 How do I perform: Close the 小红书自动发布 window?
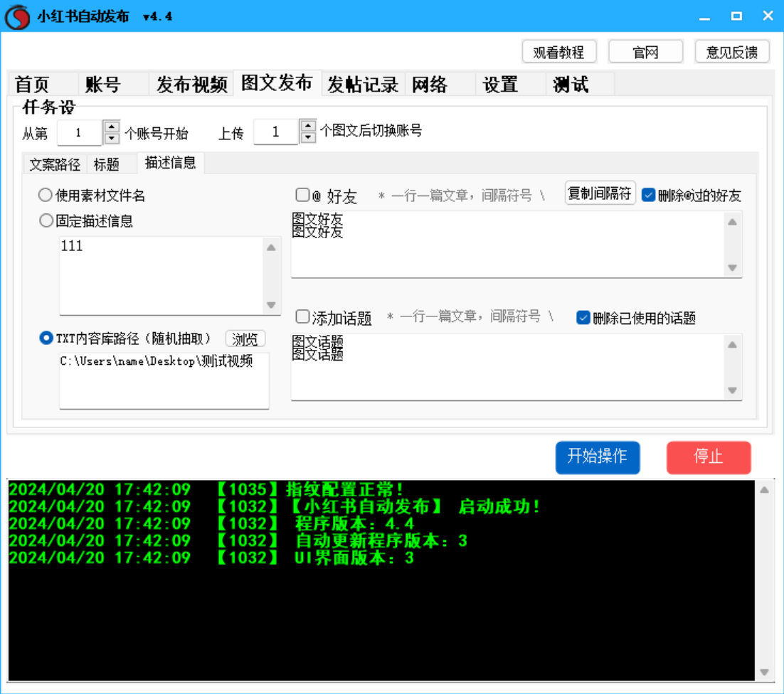coord(768,16)
